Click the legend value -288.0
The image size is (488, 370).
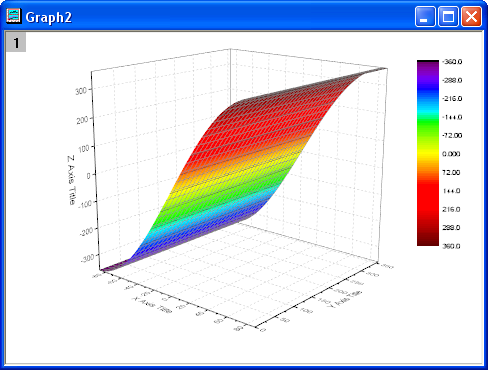click(x=452, y=80)
